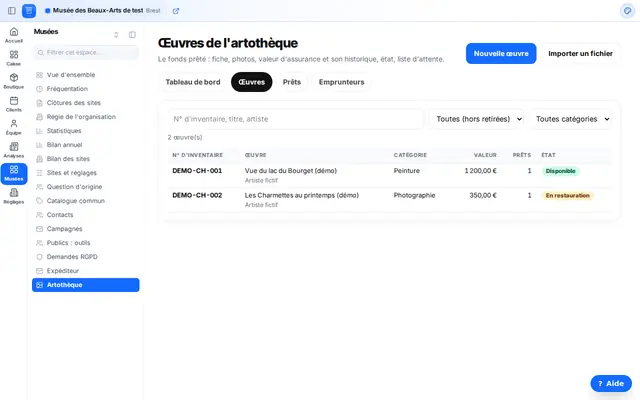Collapse the Musées panel layout icon
The image size is (640, 400).
(132, 35)
